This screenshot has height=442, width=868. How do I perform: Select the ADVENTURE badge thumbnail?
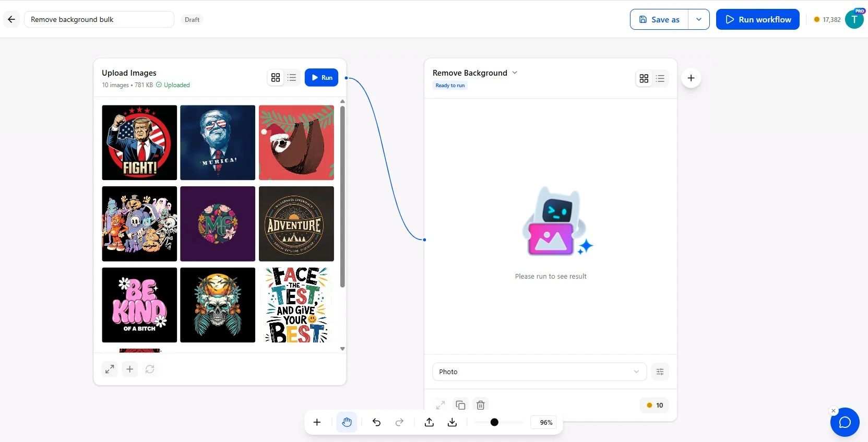pyautogui.click(x=296, y=224)
